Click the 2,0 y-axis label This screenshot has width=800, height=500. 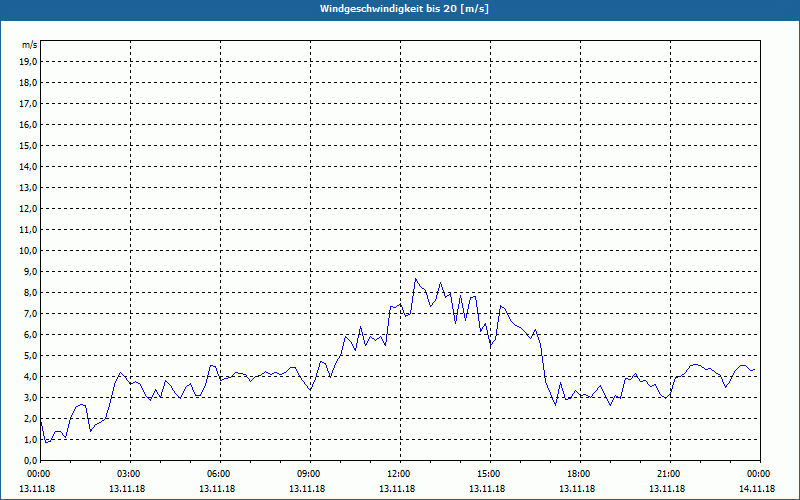(30, 418)
